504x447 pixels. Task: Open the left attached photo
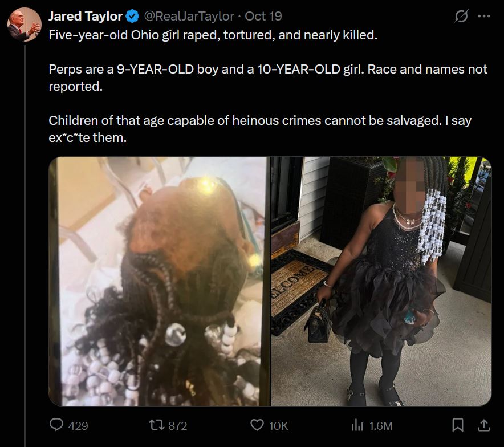pyautogui.click(x=159, y=281)
